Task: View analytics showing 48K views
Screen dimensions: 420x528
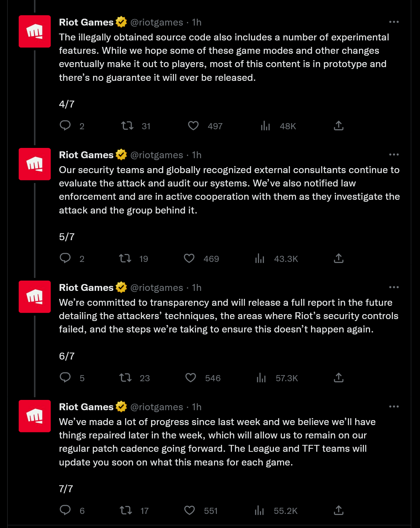Action: (266, 126)
